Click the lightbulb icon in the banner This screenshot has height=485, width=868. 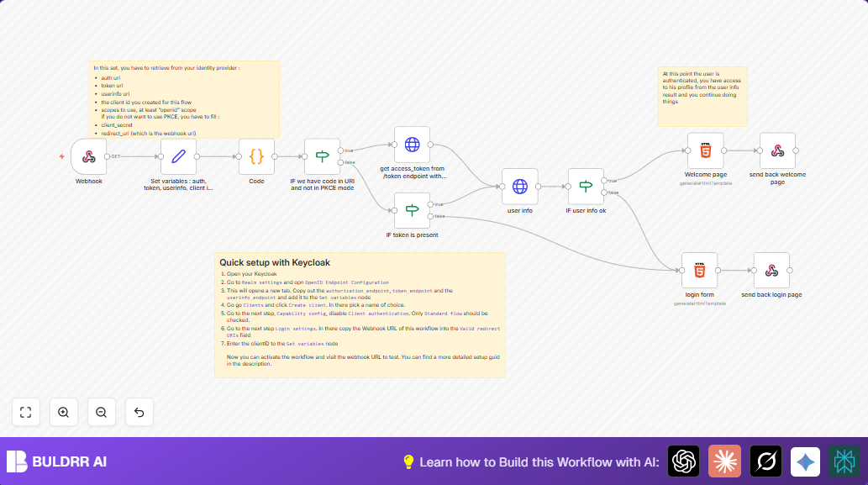click(408, 461)
